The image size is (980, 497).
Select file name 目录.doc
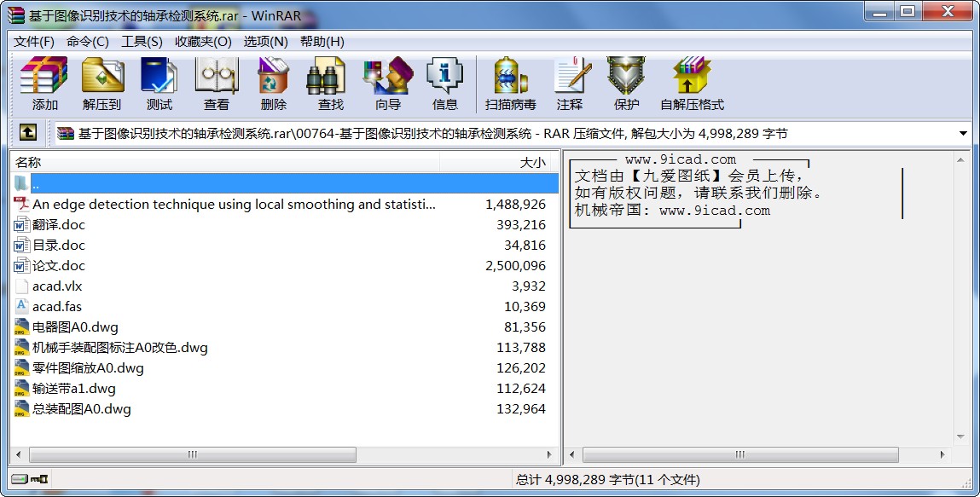[59, 246]
